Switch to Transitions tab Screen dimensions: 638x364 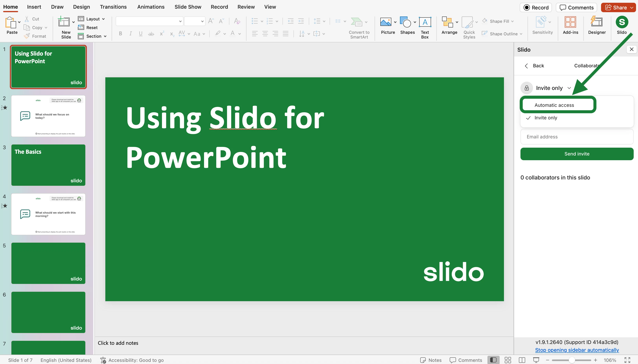click(x=113, y=7)
